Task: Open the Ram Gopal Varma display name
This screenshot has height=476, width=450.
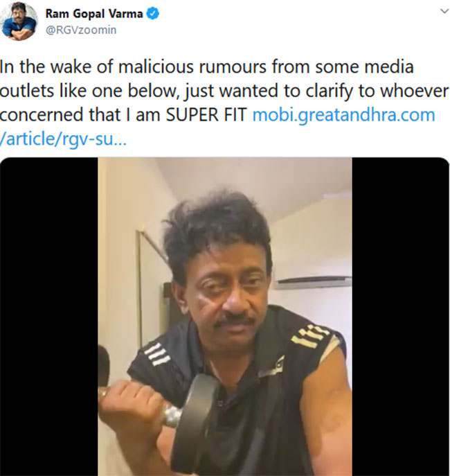Action: coord(94,14)
